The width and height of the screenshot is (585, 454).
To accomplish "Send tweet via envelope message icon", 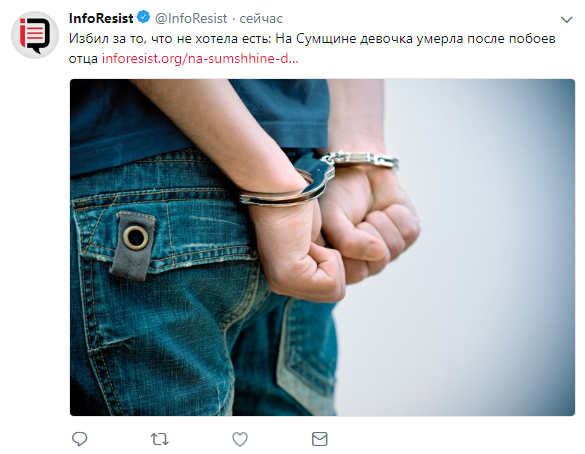I will (320, 439).
